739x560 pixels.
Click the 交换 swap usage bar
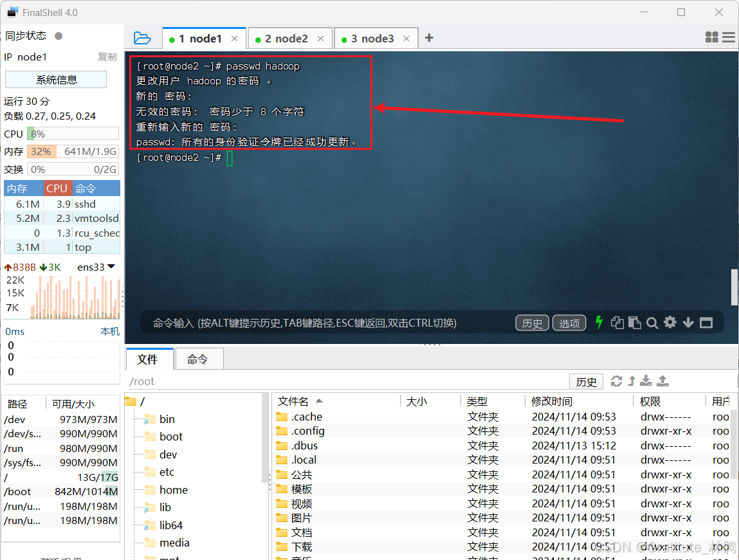(x=73, y=169)
